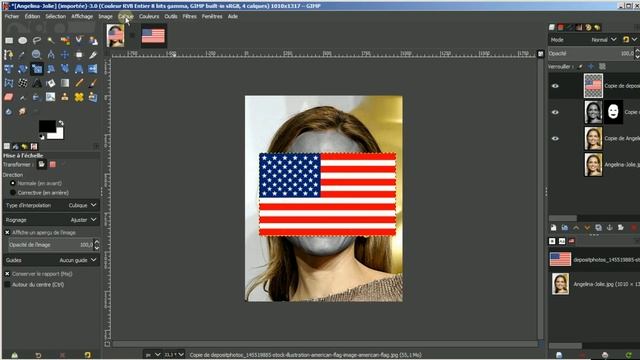Image resolution: width=640 pixels, height=360 pixels.
Task: Swap foreground and background colors
Action: (x=61, y=123)
